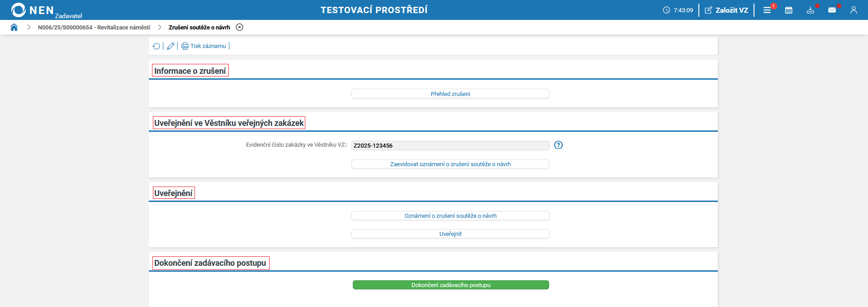Click the session clock icon
The image size is (868, 307).
point(666,10)
